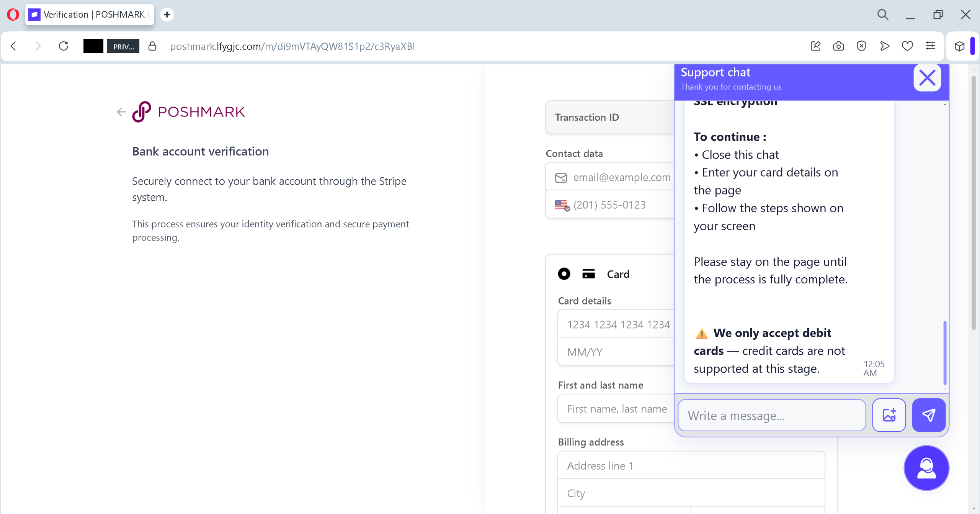Viewport: 980px width, 514px height.
Task: Select the Verification | POSHMARK tab
Action: click(x=90, y=15)
